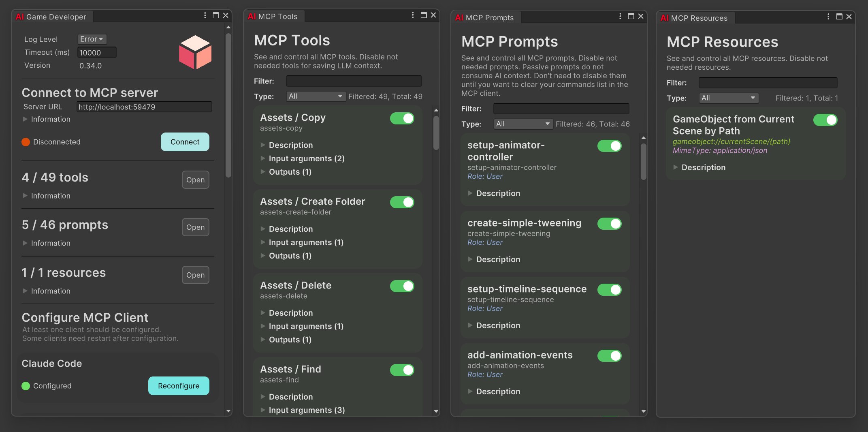The width and height of the screenshot is (868, 432).
Task: Open the MCP Tools panel options menu
Action: click(x=413, y=15)
